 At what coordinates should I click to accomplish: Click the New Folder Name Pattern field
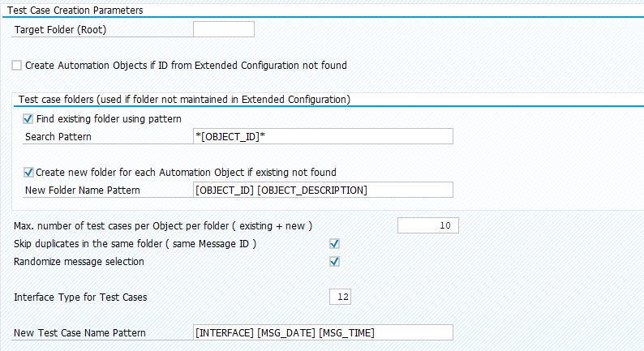(x=322, y=190)
